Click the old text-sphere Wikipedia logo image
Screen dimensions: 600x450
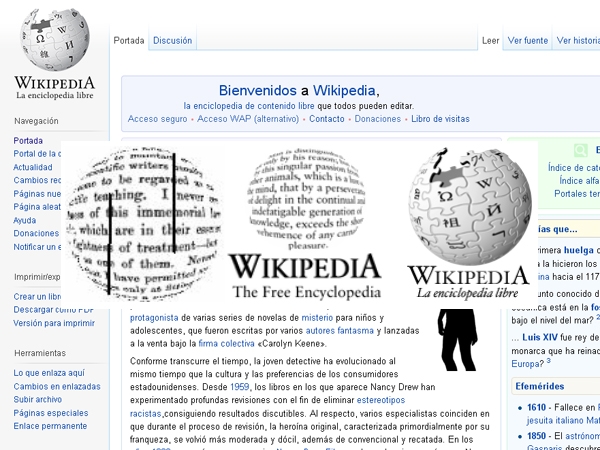pyautogui.click(x=143, y=224)
